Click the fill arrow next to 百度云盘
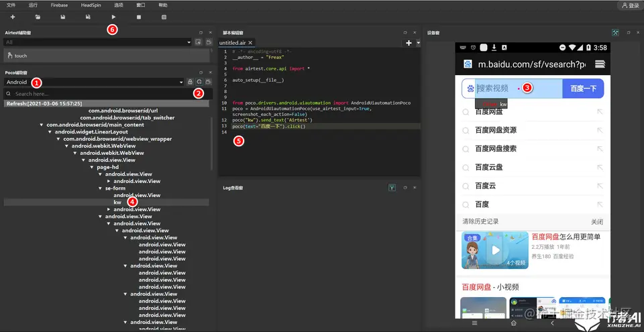 click(x=600, y=167)
